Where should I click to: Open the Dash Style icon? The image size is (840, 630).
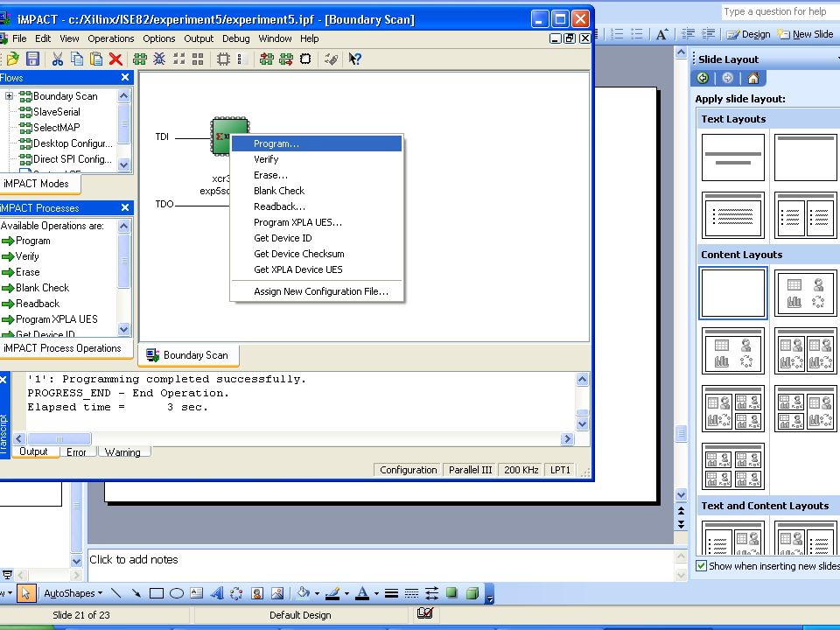click(x=411, y=593)
